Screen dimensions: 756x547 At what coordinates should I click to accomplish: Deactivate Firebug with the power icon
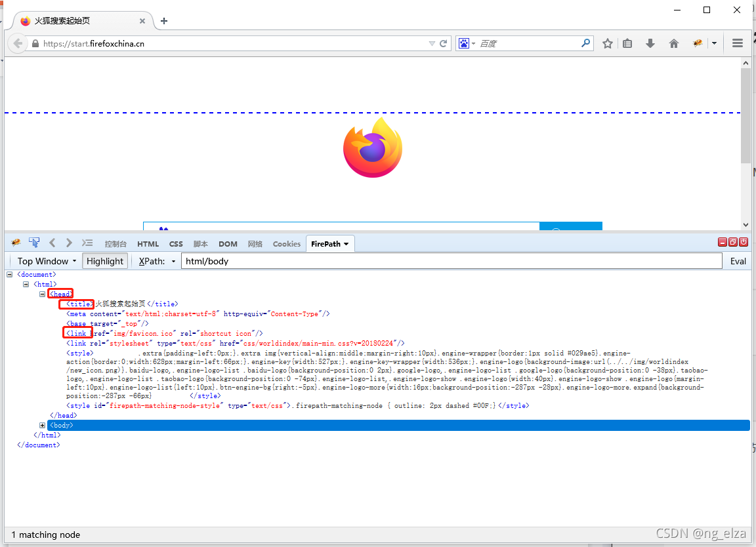point(744,242)
